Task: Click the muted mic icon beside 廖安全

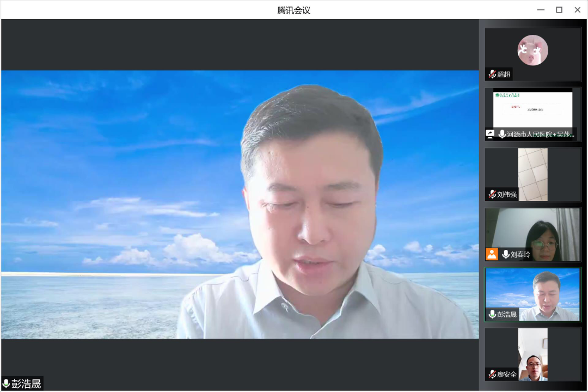Action: pyautogui.click(x=492, y=374)
